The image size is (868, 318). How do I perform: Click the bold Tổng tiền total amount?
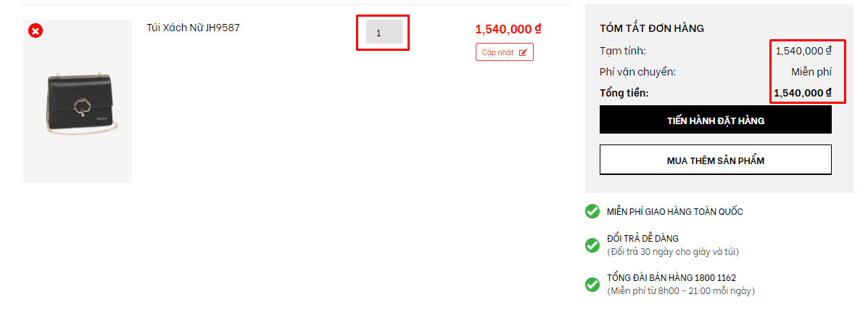pos(803,93)
